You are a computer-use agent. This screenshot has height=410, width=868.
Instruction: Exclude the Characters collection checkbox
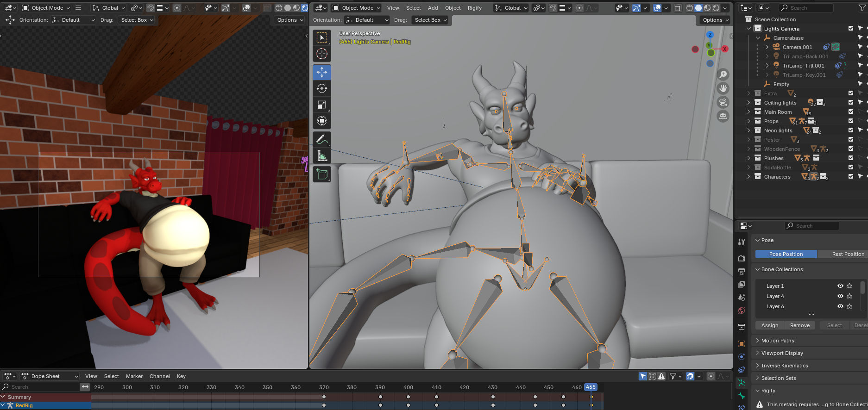pyautogui.click(x=850, y=176)
